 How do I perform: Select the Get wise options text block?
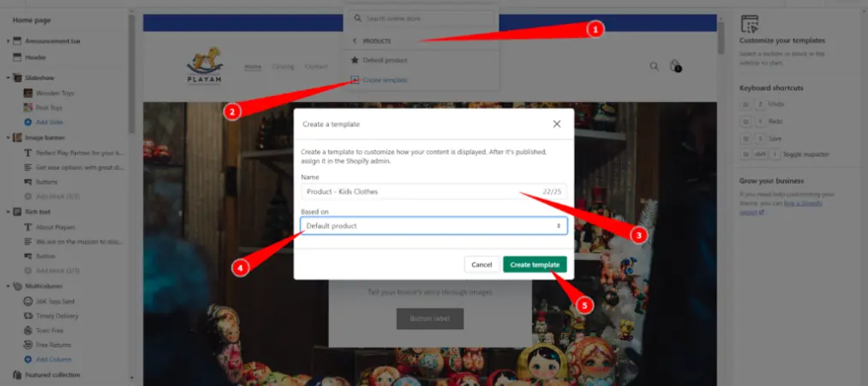(x=81, y=167)
